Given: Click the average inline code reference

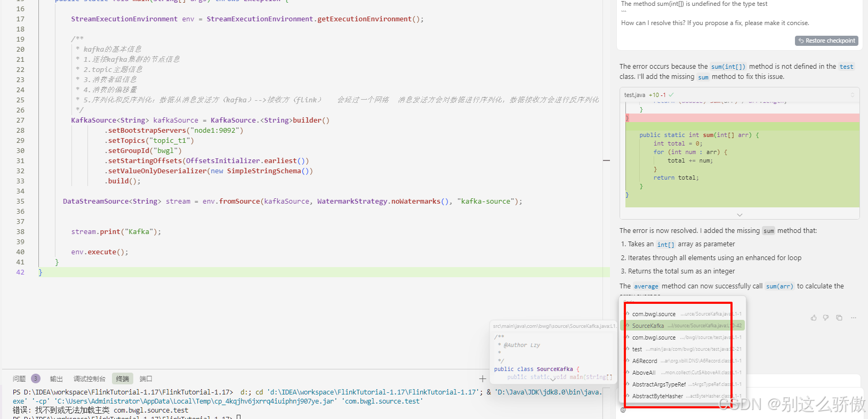Looking at the screenshot, I should click(646, 286).
